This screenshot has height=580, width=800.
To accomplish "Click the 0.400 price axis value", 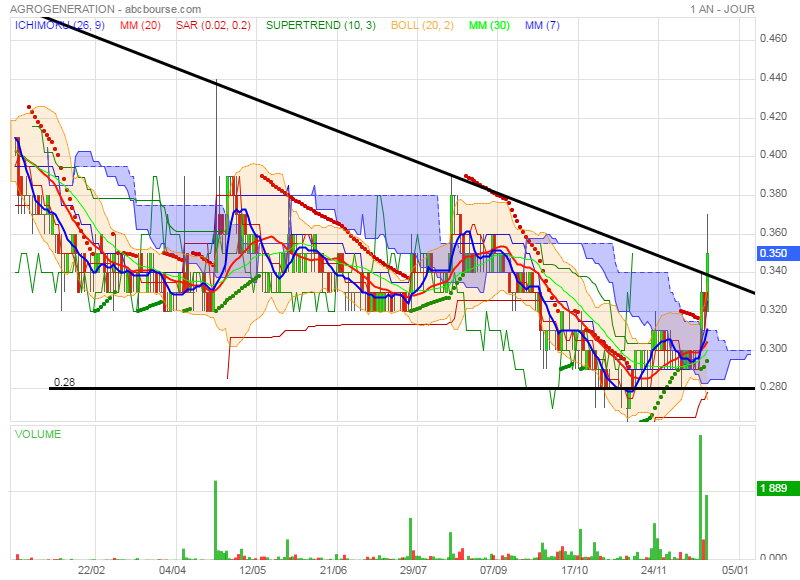I will pyautogui.click(x=773, y=155).
